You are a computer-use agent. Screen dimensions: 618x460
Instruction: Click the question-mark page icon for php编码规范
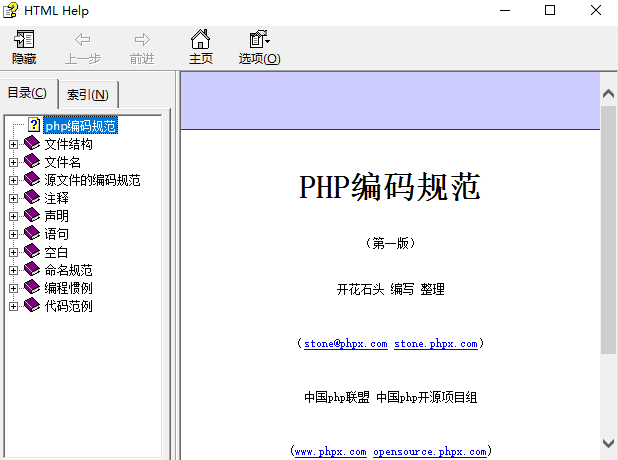[34, 126]
